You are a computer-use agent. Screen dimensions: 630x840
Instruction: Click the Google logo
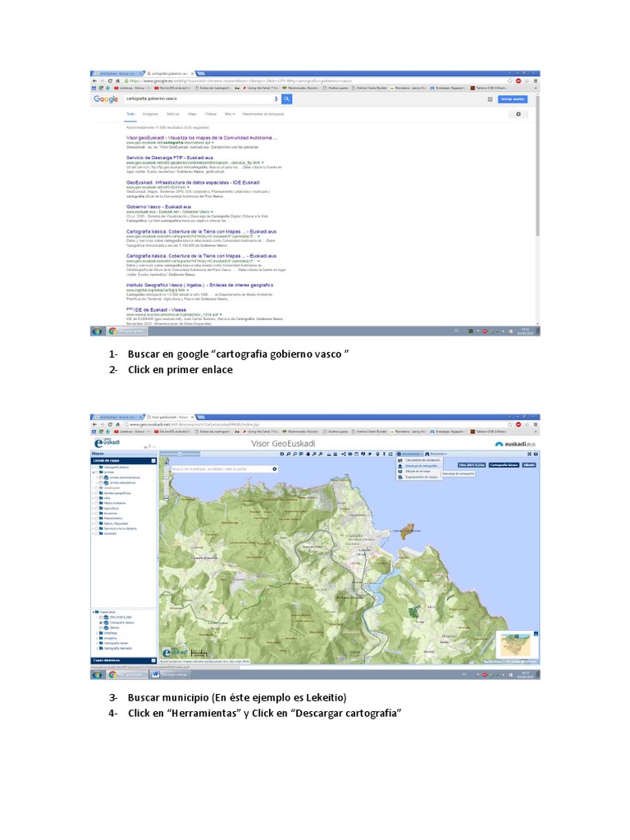click(x=106, y=99)
